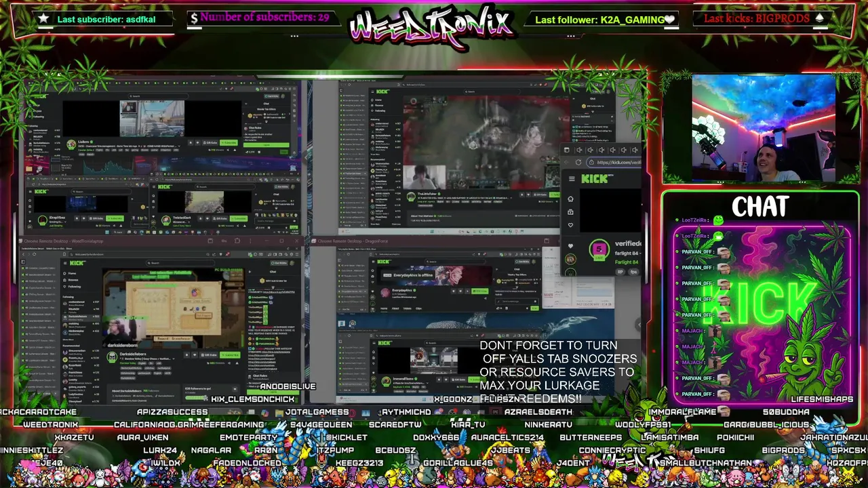
Task: Click KICK logo in IDropVibez window
Action: 41,191
